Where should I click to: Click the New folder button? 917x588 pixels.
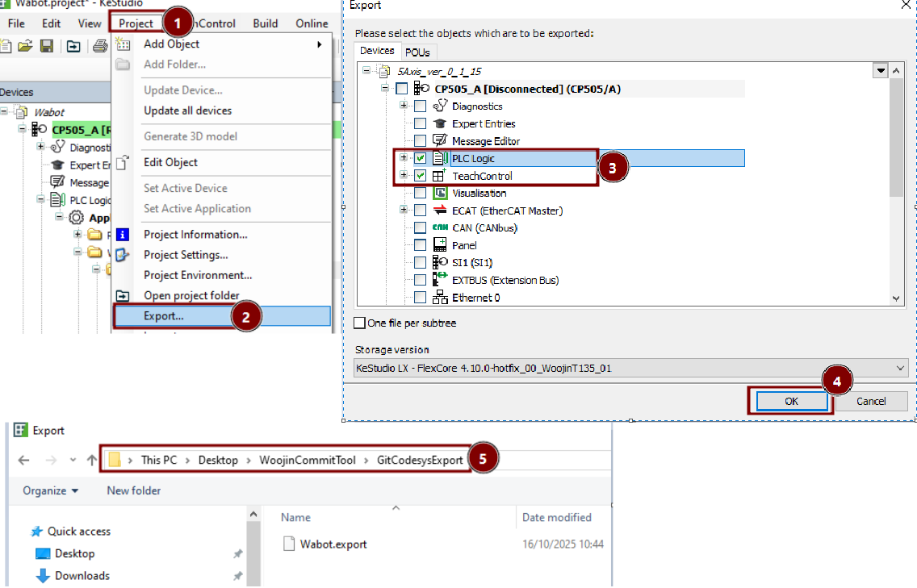tap(133, 490)
